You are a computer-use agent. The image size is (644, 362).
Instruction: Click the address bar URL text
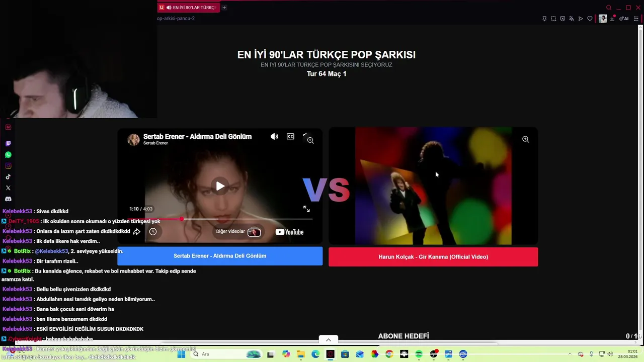tap(176, 19)
